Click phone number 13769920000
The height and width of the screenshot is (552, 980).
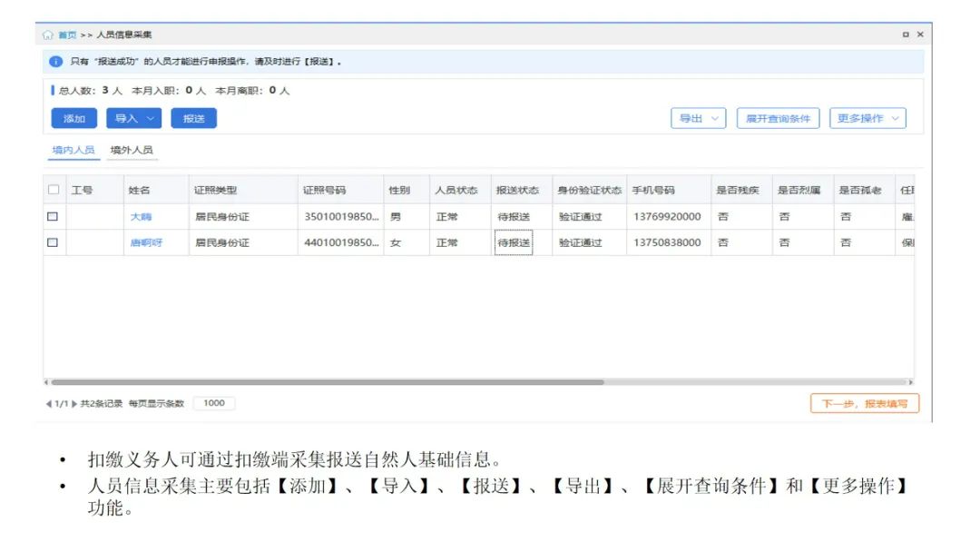(667, 216)
